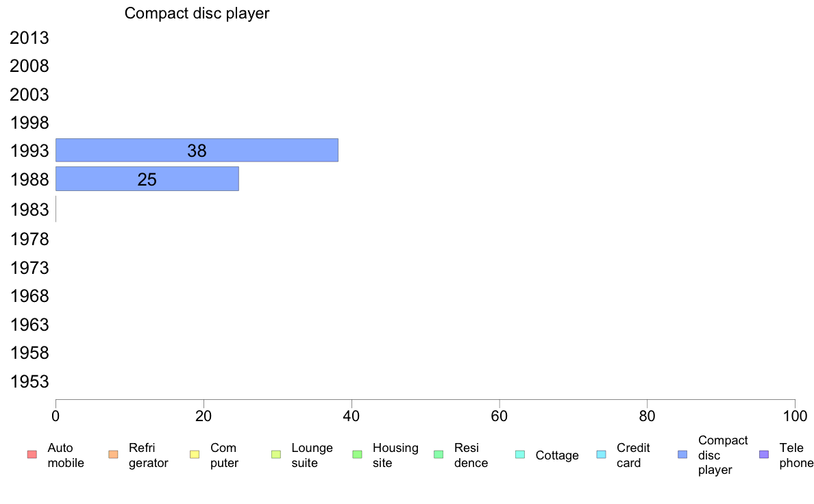Click the Automobile legend label text
The height and width of the screenshot is (504, 814).
point(65,455)
